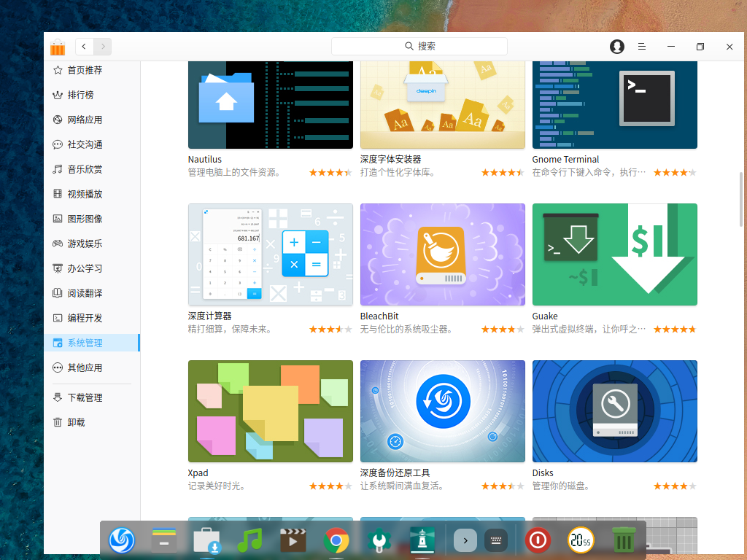
Task: Open the lighthouse app dock icon
Action: (422, 540)
